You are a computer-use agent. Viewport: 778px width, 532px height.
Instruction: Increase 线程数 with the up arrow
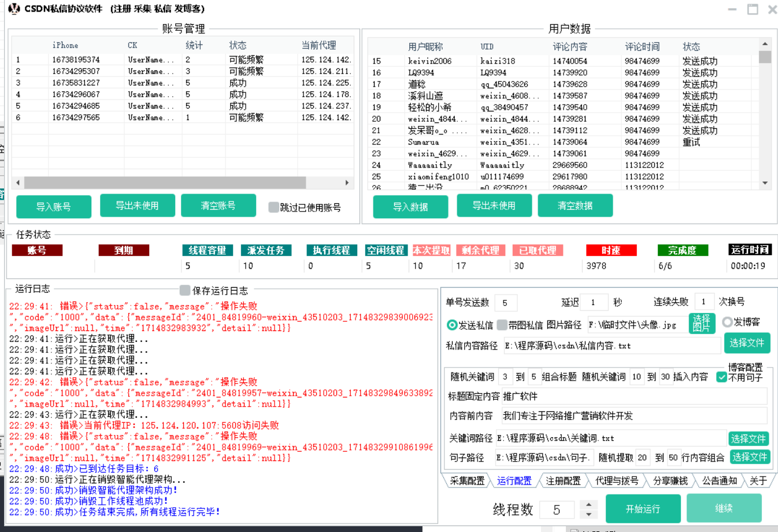588,504
